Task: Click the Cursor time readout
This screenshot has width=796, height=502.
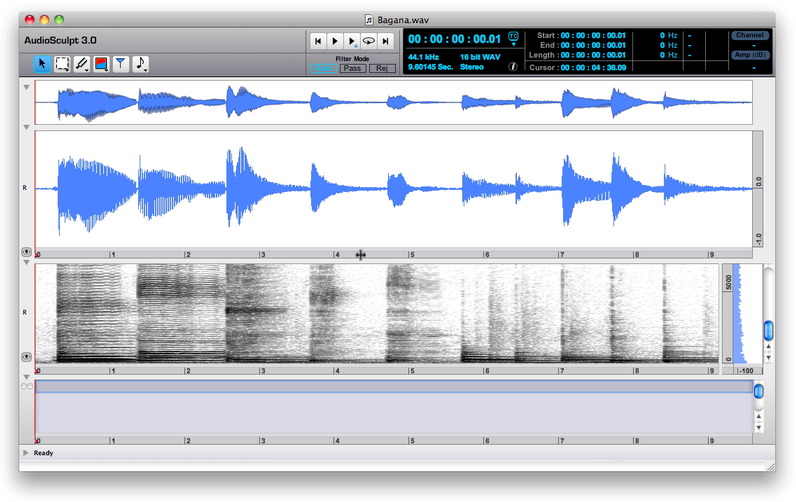Action: [x=593, y=68]
